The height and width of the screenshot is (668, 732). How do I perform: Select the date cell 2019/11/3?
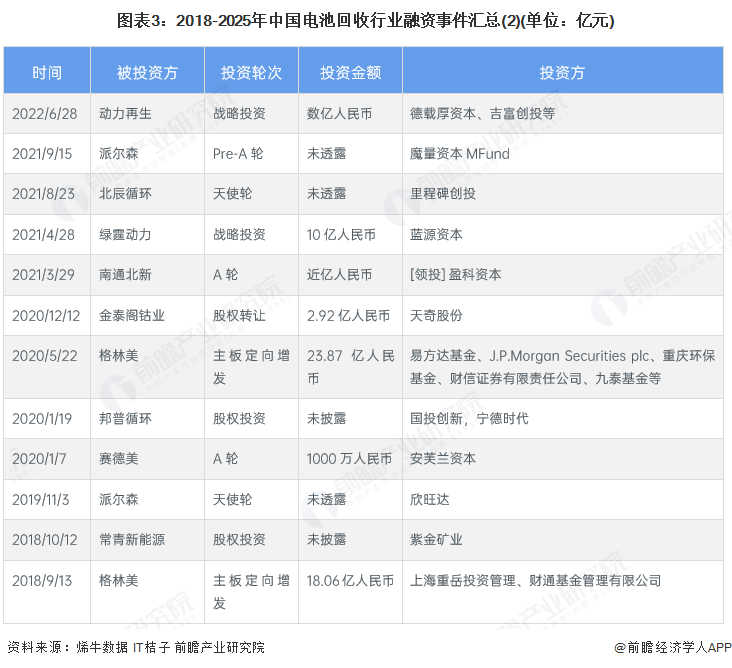(x=47, y=499)
